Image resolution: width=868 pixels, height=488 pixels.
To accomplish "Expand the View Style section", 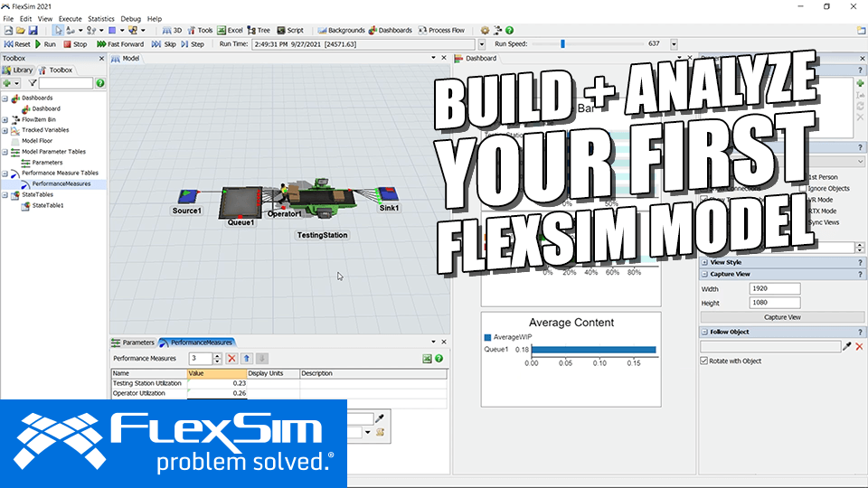I will 704,262.
